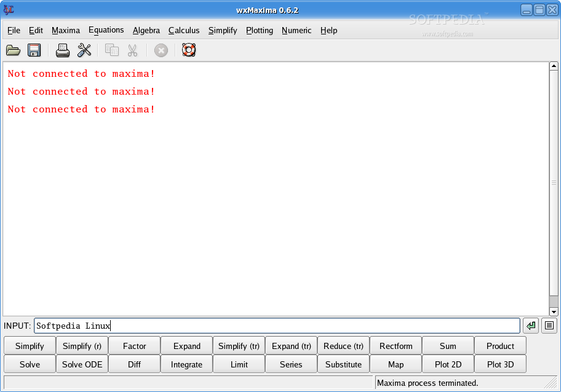Click the round interrupt icon
The height and width of the screenshot is (392, 561).
point(161,50)
